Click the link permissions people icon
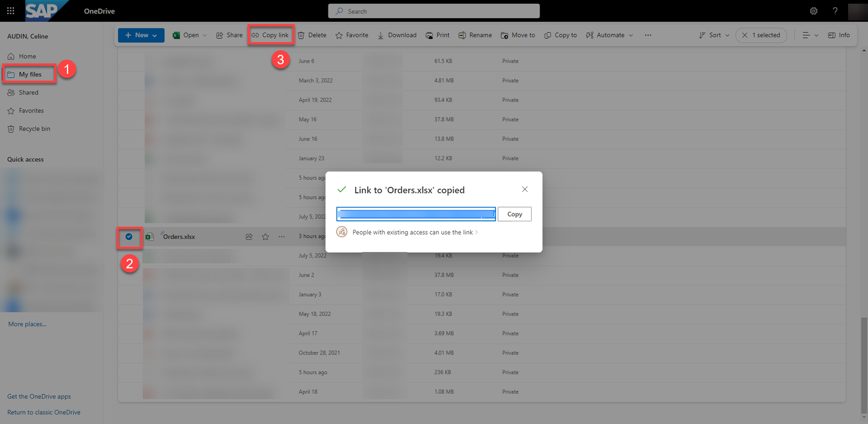The image size is (868, 424). tap(342, 232)
